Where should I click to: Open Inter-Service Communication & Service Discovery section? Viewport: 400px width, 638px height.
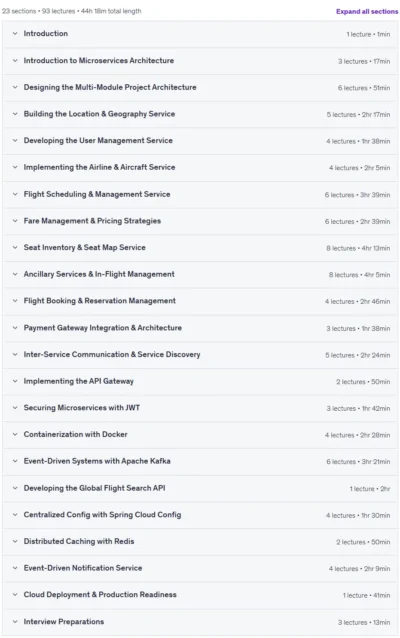pyautogui.click(x=200, y=354)
